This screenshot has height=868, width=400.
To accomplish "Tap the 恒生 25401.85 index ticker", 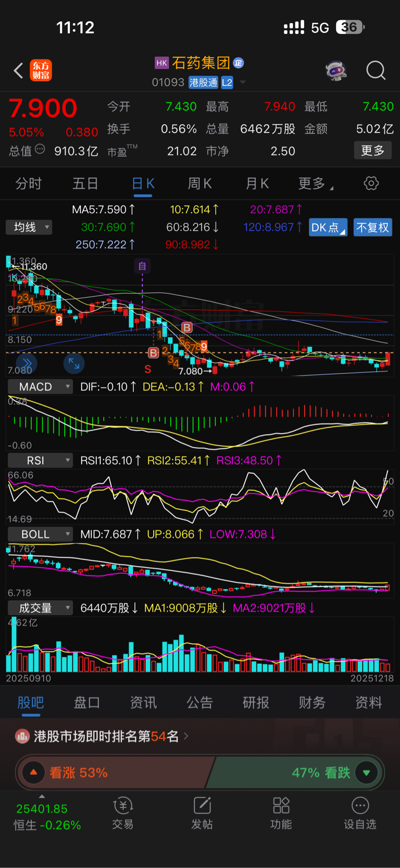I will click(47, 817).
